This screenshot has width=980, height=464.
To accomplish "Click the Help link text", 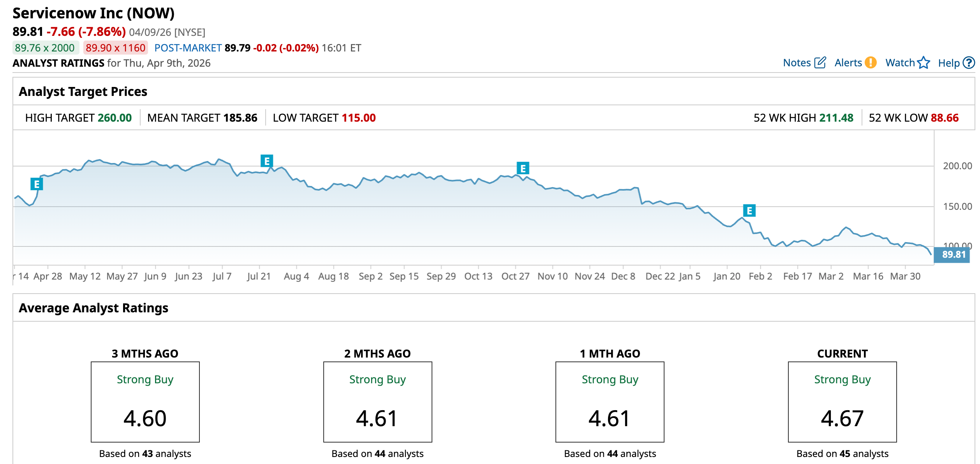I will pos(948,63).
